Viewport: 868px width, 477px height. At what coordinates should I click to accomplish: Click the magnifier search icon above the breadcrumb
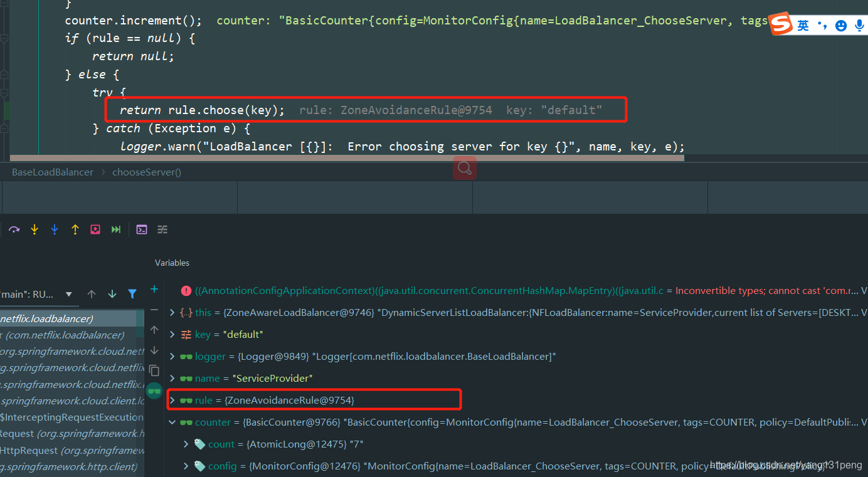(464, 168)
